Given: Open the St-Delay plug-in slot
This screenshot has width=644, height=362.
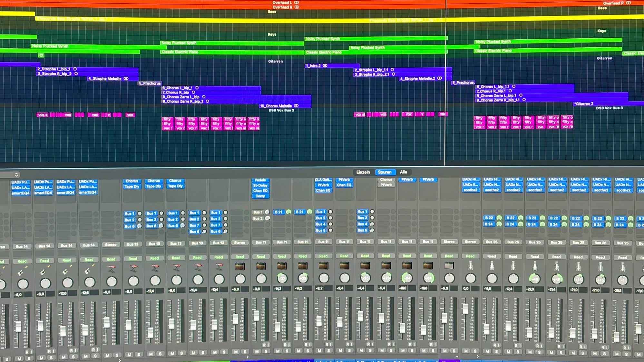Looking at the screenshot, I should tap(260, 186).
